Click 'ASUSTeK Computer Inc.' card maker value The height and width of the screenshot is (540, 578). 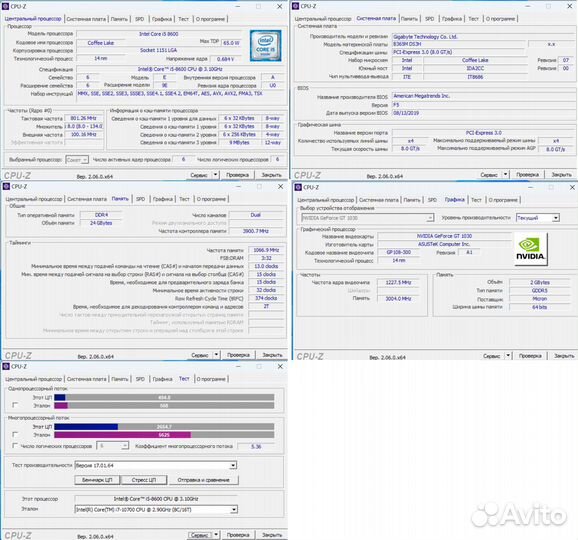pos(444,244)
